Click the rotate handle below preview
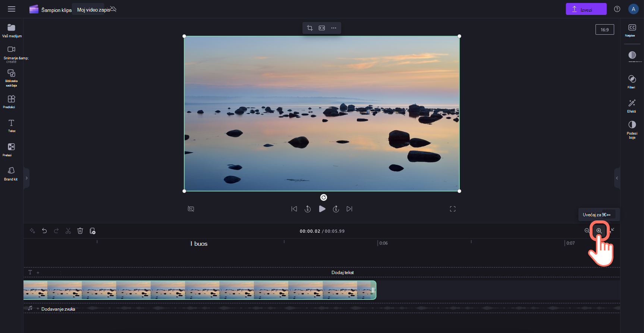Image resolution: width=644 pixels, height=333 pixels. 324,198
